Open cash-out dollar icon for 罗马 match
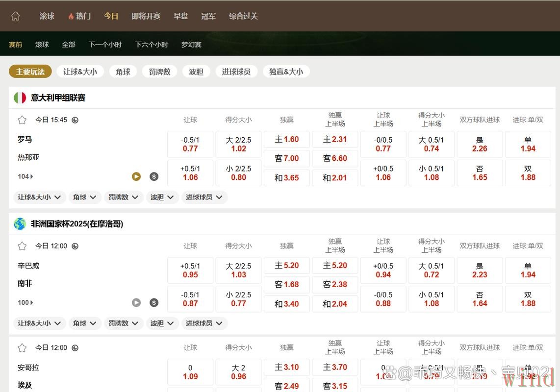This screenshot has width=560, height=392. coord(154,176)
